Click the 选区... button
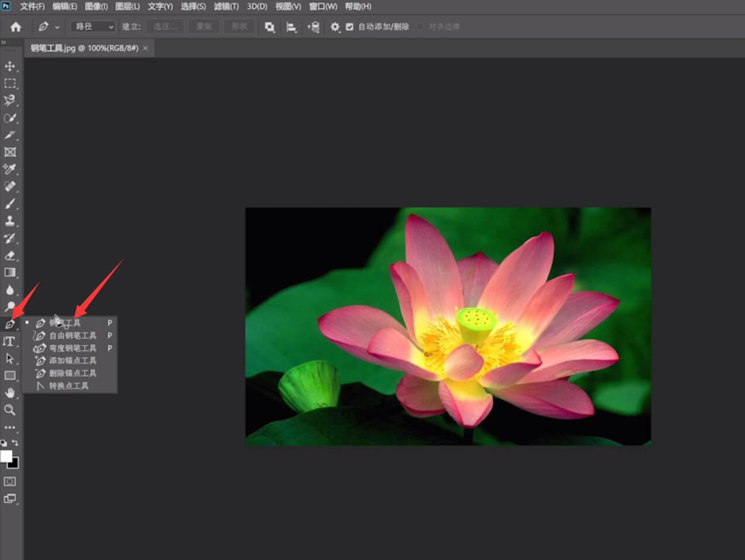745x560 pixels. click(166, 26)
